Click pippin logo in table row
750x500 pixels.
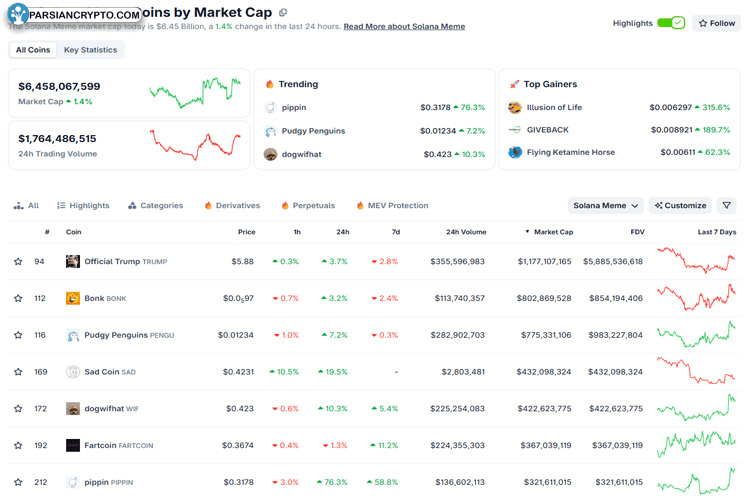73,482
